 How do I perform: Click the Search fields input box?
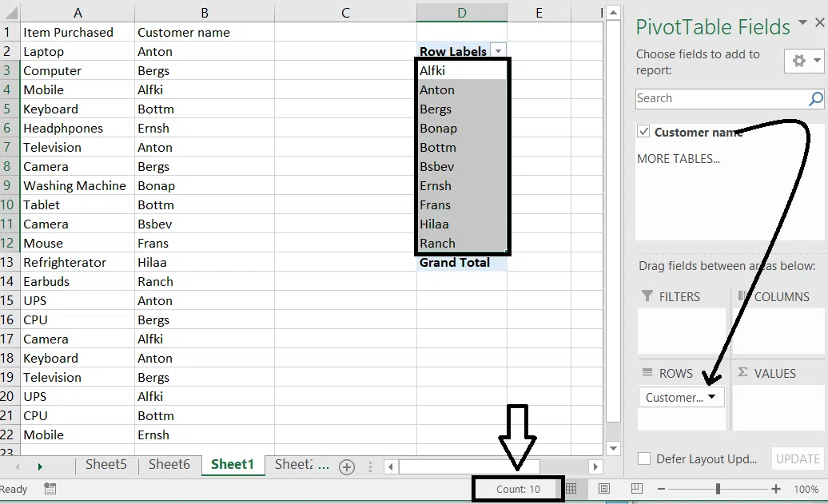pos(722,99)
